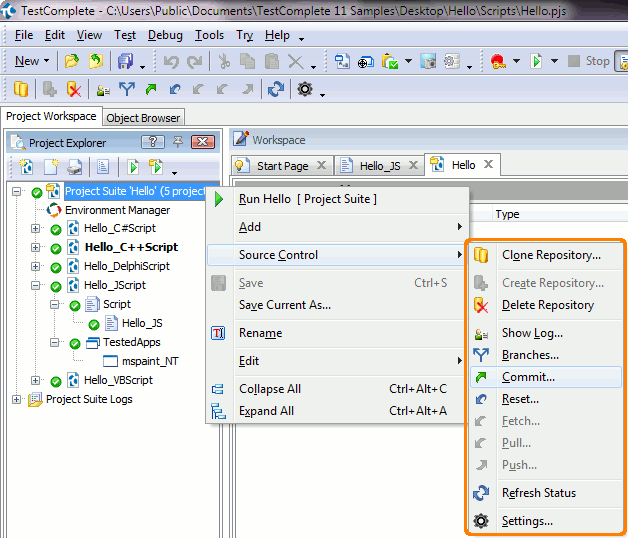Image resolution: width=628 pixels, height=538 pixels.
Task: Open source control Settings gear in toolbar
Action: (305, 90)
